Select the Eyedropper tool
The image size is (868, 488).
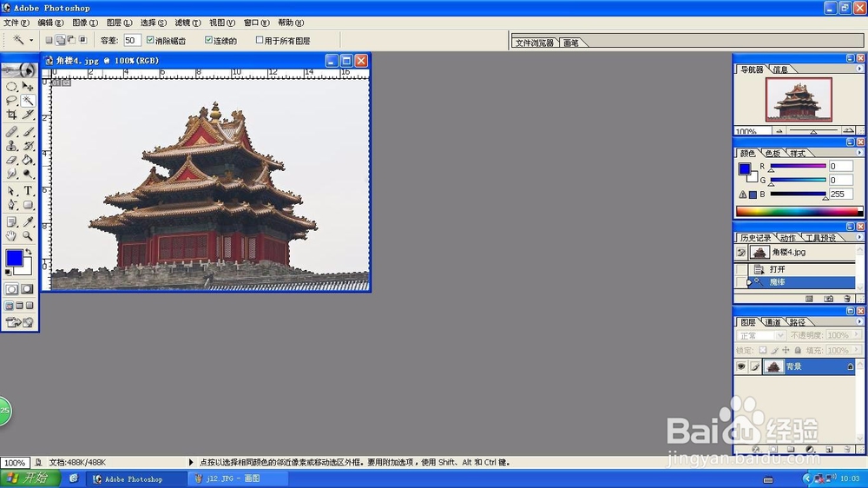(28, 222)
